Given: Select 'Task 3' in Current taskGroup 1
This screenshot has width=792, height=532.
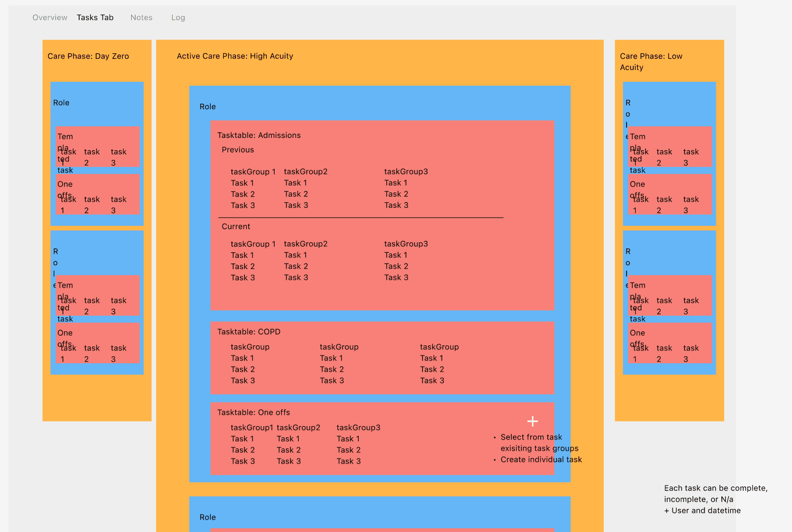Looking at the screenshot, I should pos(243,277).
